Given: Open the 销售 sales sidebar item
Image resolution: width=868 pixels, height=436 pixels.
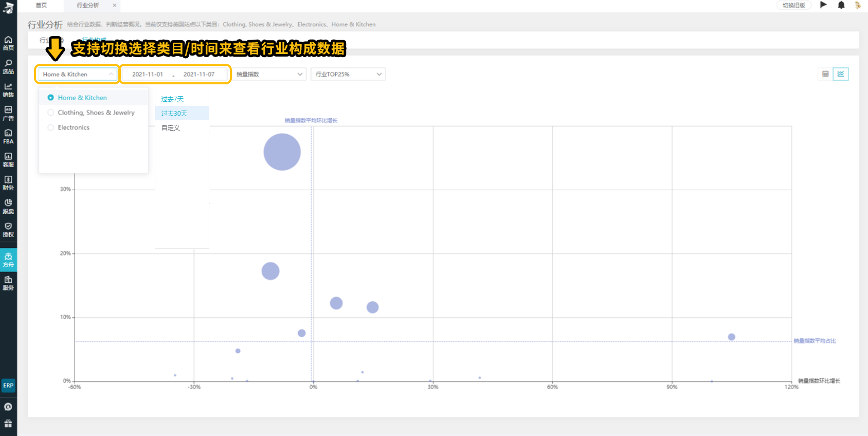Looking at the screenshot, I should [8, 90].
